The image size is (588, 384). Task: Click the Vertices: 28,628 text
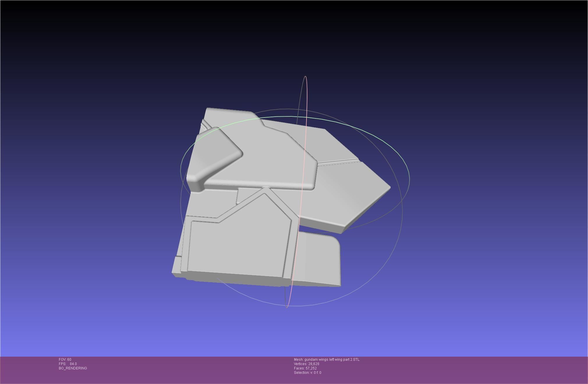(x=307, y=364)
